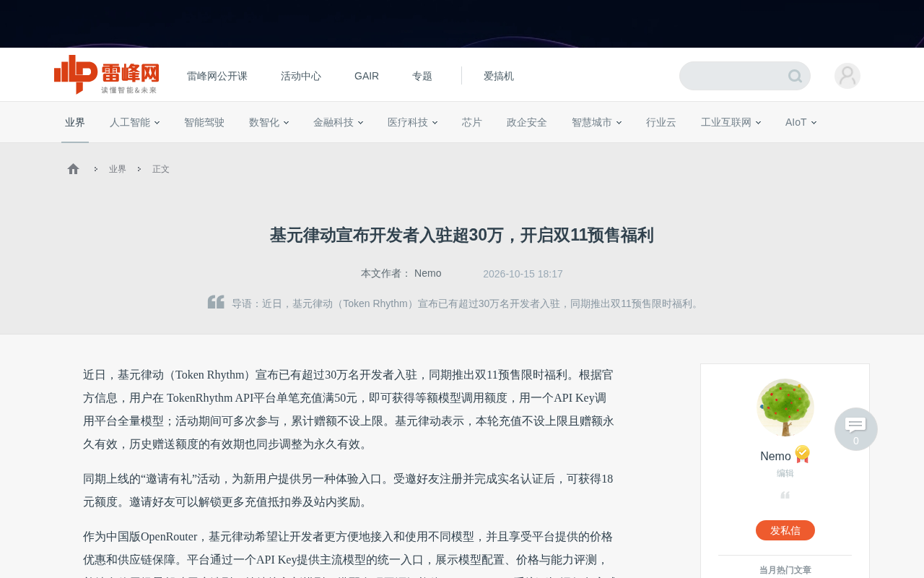
Task: Click the 发私信 button
Action: [785, 530]
